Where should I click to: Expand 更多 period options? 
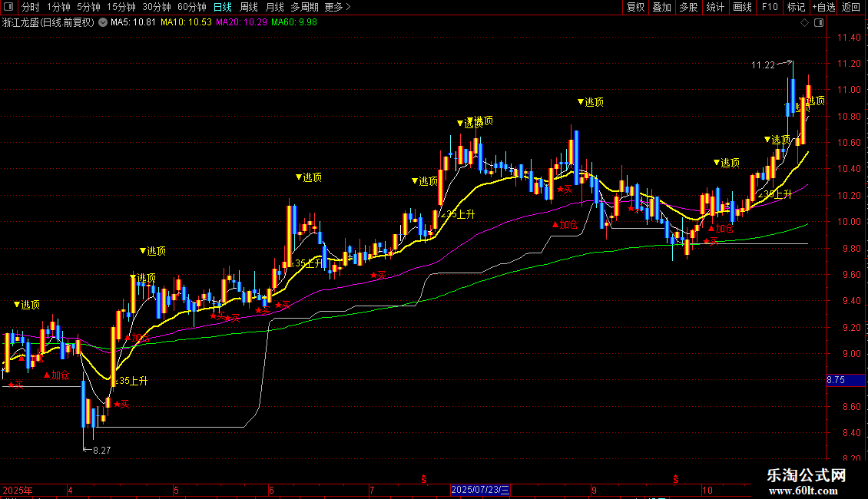pos(338,7)
